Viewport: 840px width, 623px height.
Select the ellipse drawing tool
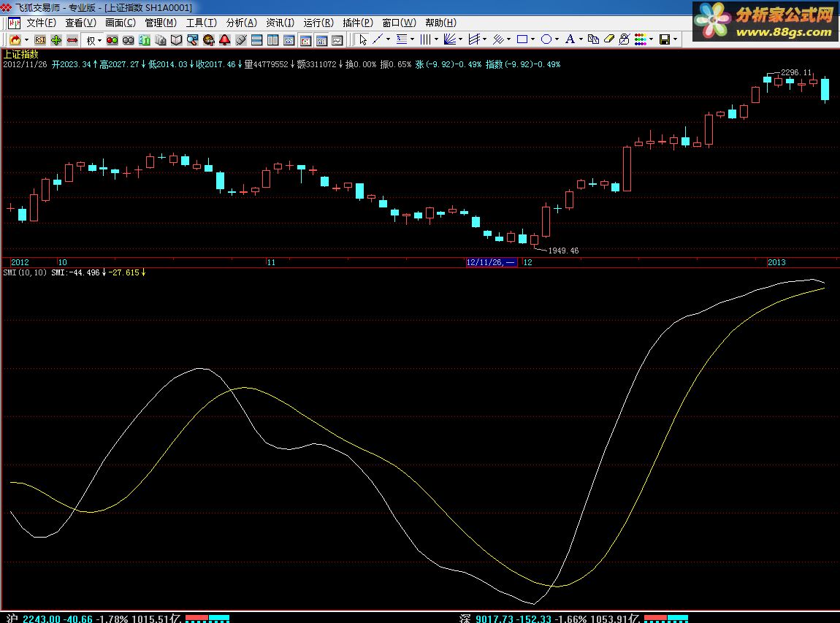pos(546,39)
